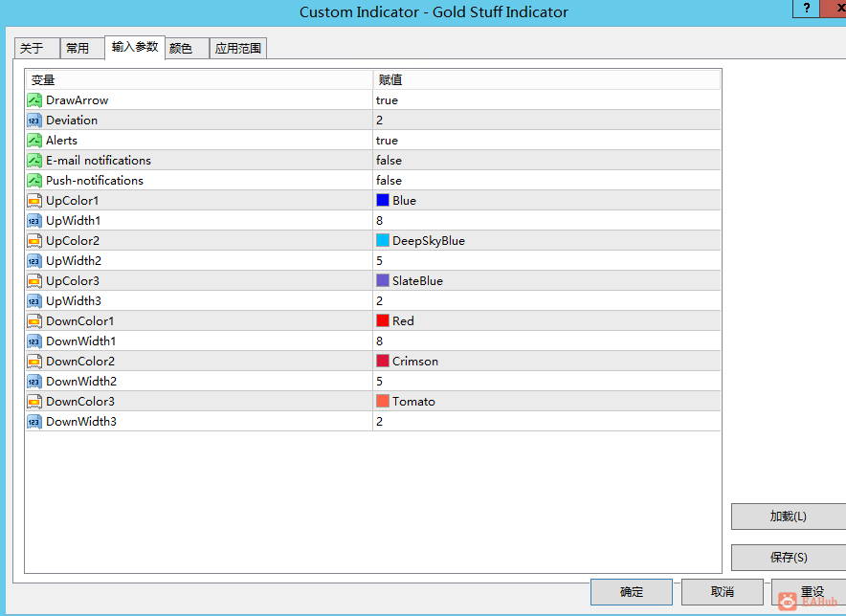Select the DownColor3 variable name
The width and height of the screenshot is (846, 616).
click(x=80, y=402)
